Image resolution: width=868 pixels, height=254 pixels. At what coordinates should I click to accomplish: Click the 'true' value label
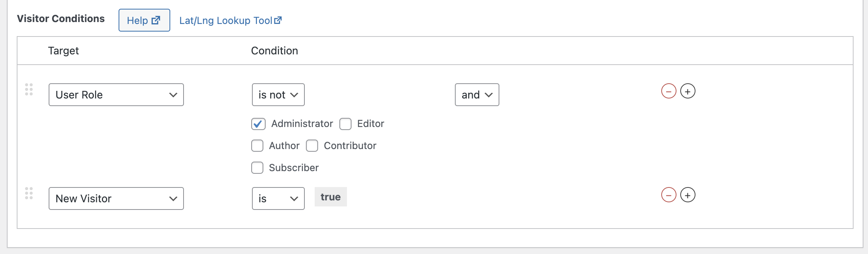click(x=331, y=197)
